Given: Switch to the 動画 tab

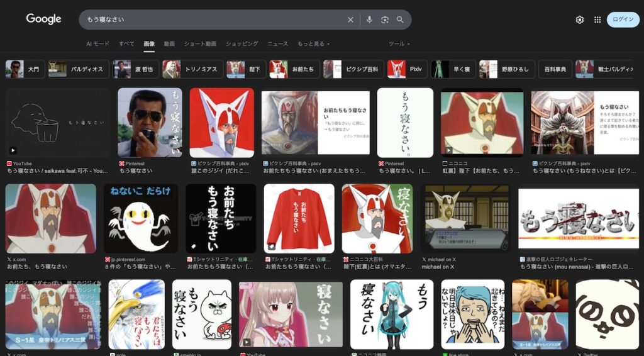Looking at the screenshot, I should [169, 44].
